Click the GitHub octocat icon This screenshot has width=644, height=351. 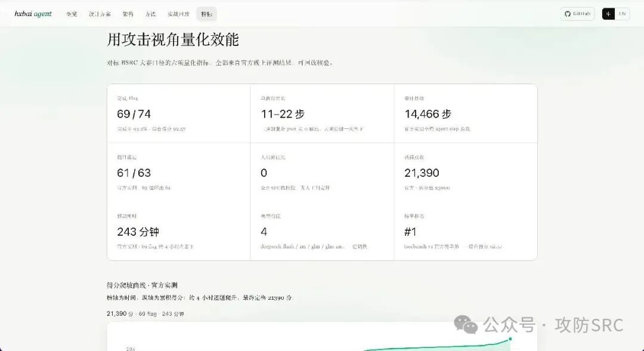pos(567,14)
